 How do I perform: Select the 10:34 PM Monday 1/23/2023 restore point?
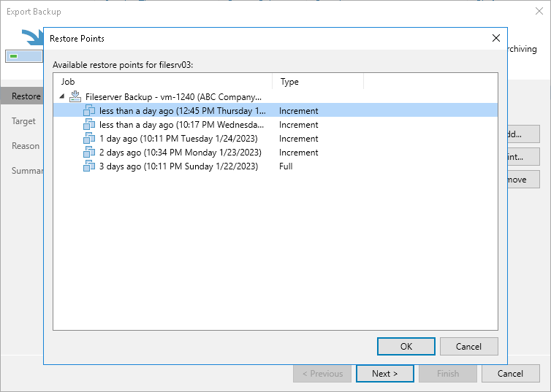(x=180, y=153)
